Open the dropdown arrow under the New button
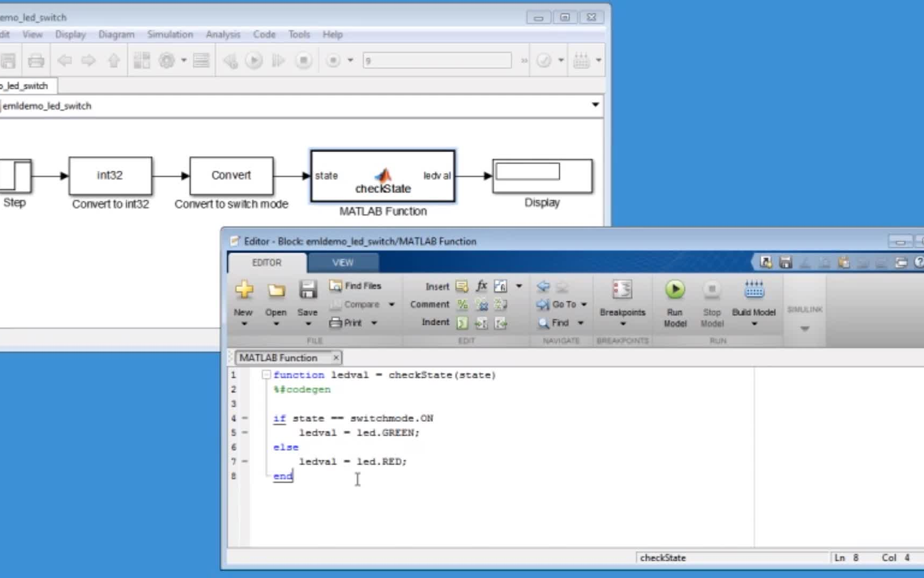924x578 pixels. click(244, 324)
